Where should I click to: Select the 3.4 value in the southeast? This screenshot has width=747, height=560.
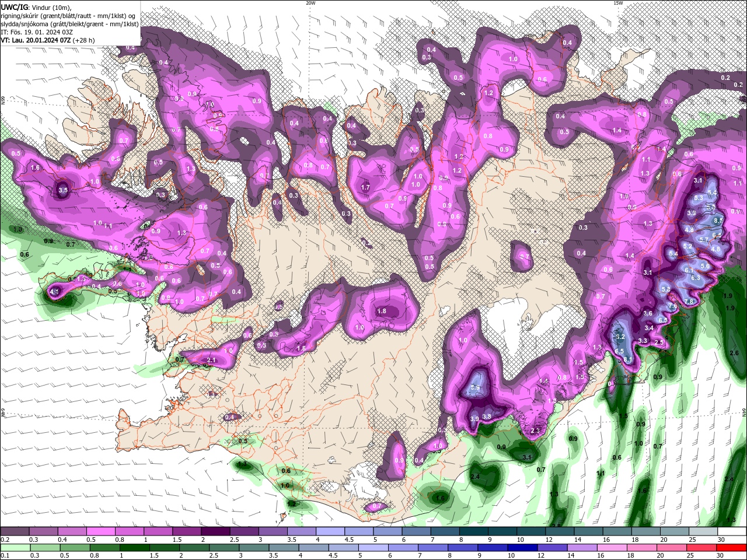tap(649, 328)
